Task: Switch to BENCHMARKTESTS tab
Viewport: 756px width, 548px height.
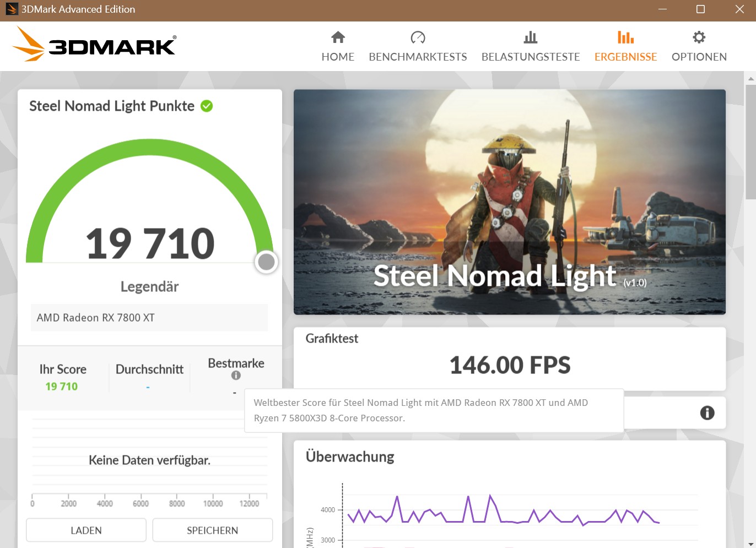Action: click(418, 47)
